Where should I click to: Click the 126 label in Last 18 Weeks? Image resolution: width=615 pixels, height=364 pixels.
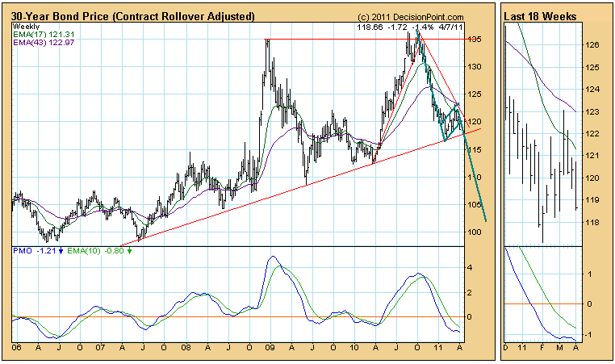(x=592, y=46)
